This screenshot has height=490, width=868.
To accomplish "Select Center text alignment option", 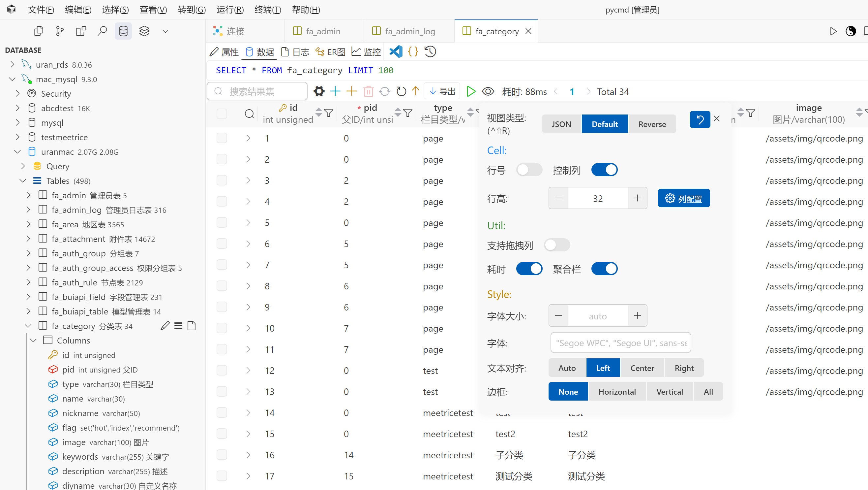I will click(642, 368).
